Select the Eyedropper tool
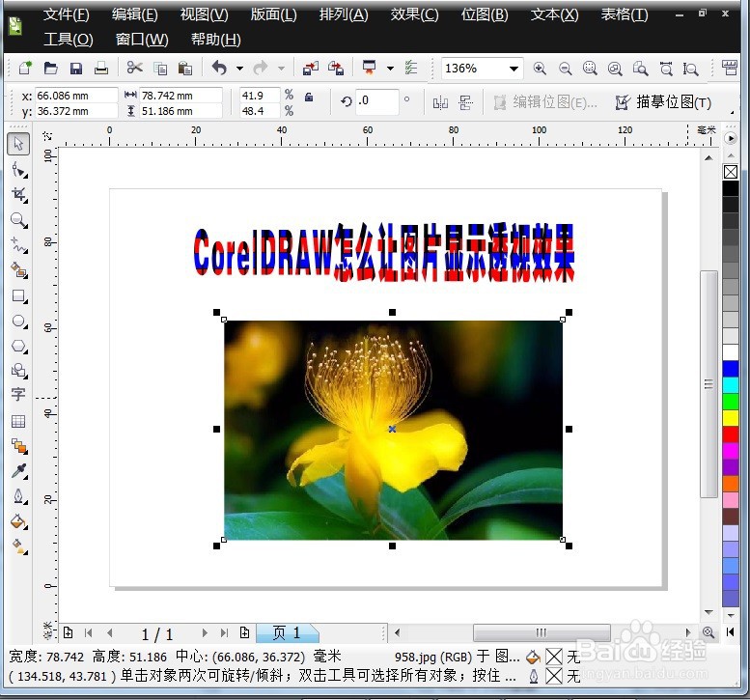This screenshot has width=750, height=700. click(19, 471)
